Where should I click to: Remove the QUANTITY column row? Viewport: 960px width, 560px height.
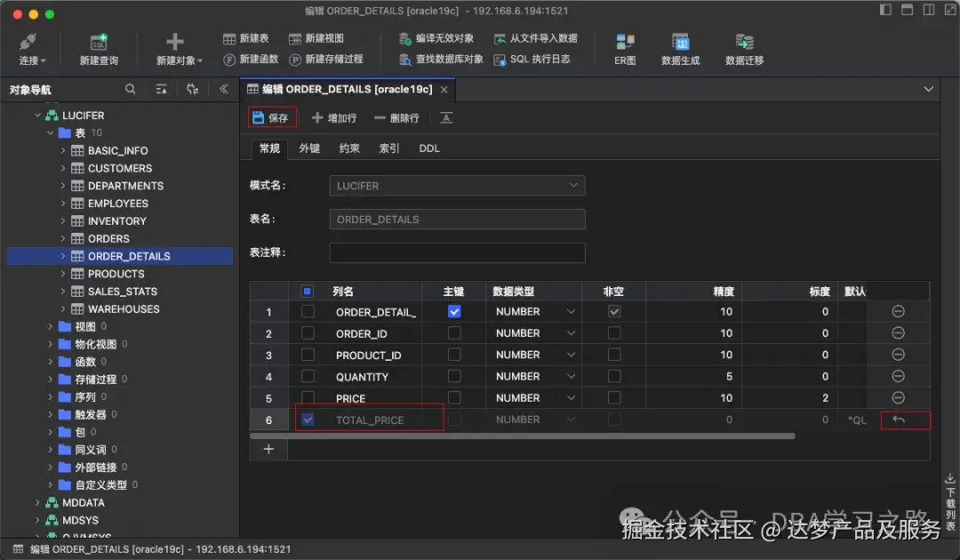898,376
